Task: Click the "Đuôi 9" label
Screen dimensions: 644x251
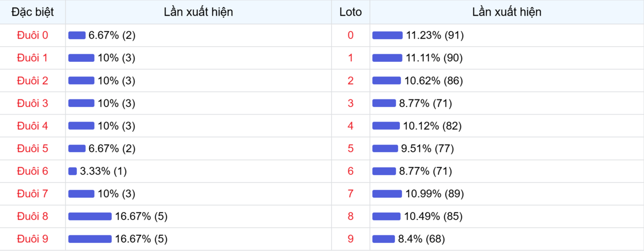Action: pos(33,239)
